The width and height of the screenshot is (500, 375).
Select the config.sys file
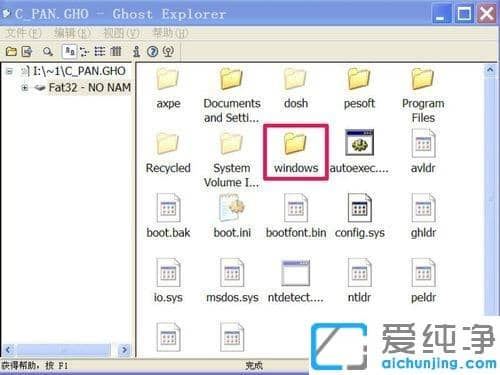359,217
